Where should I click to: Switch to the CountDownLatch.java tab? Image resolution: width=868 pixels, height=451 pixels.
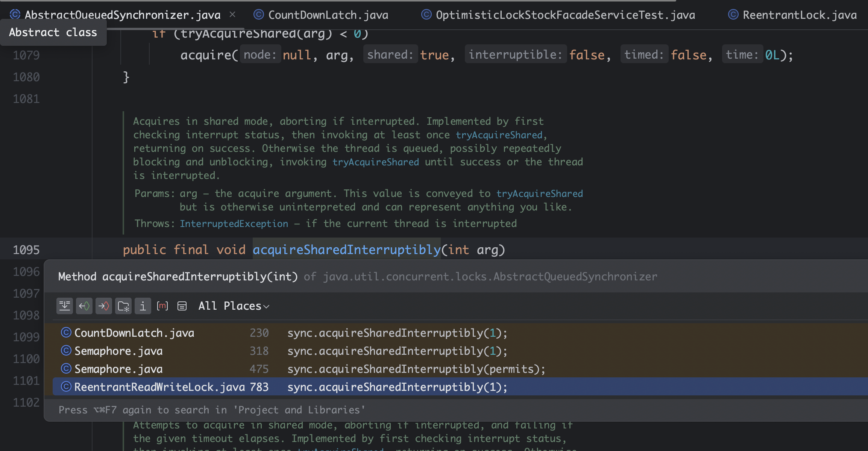tap(328, 15)
